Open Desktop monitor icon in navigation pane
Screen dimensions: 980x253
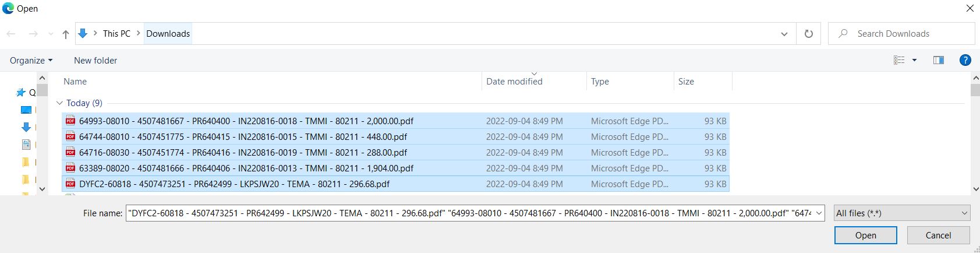[26, 110]
